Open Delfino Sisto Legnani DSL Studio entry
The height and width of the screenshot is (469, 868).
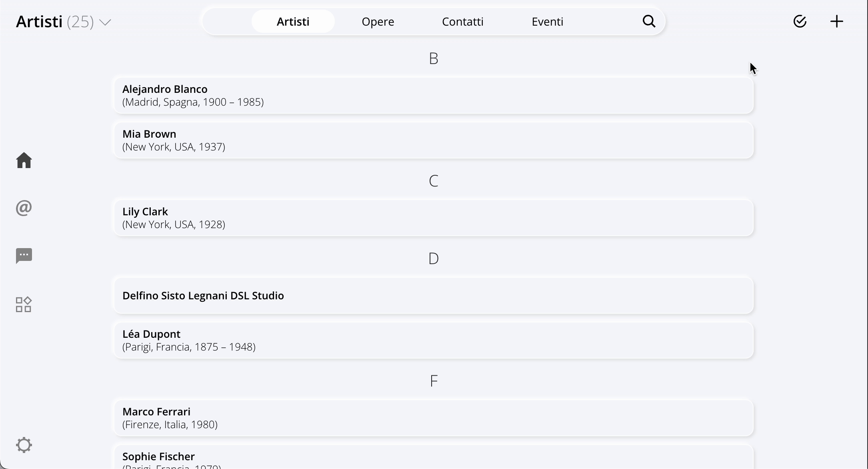[x=434, y=296]
